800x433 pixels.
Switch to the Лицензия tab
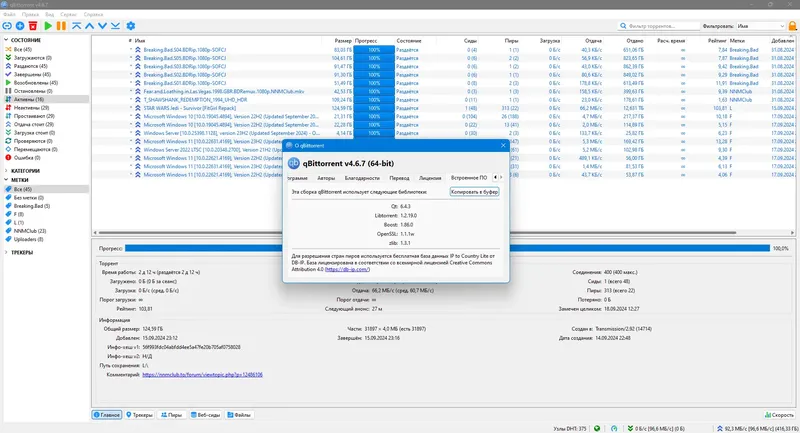point(430,178)
